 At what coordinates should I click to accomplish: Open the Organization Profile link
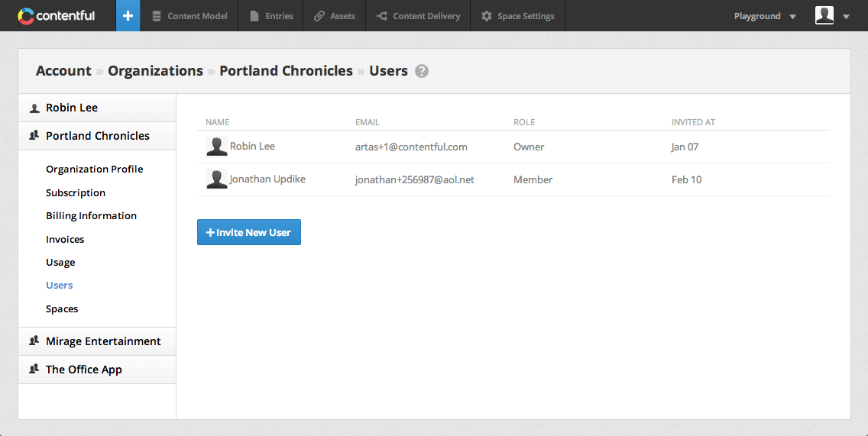95,170
